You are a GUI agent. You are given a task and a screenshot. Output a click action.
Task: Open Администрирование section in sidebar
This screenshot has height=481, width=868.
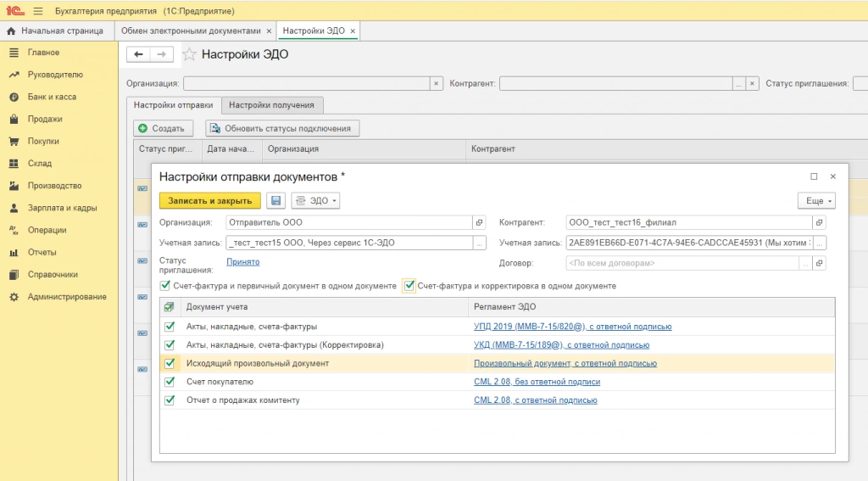tap(67, 297)
